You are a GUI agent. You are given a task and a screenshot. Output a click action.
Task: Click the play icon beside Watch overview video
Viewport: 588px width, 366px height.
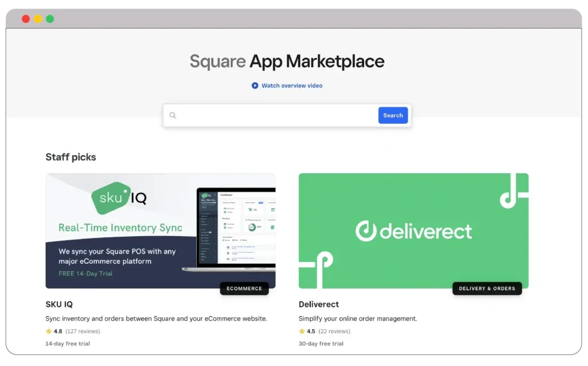(x=255, y=86)
